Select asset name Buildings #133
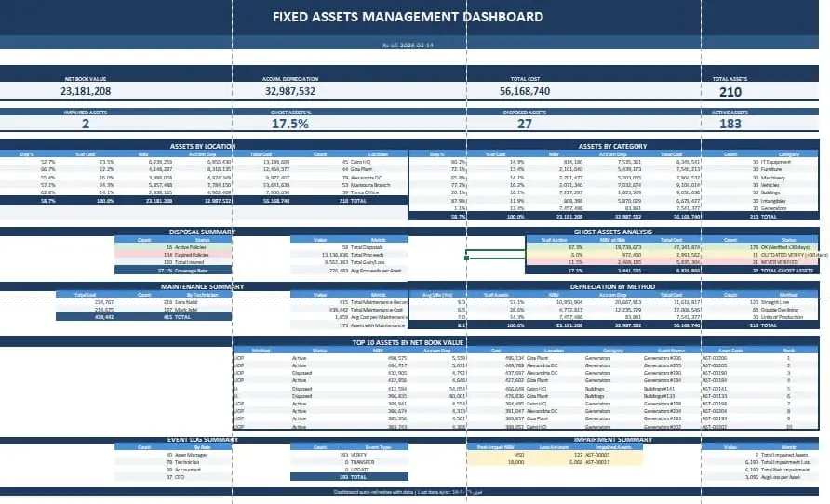 pyautogui.click(x=659, y=396)
